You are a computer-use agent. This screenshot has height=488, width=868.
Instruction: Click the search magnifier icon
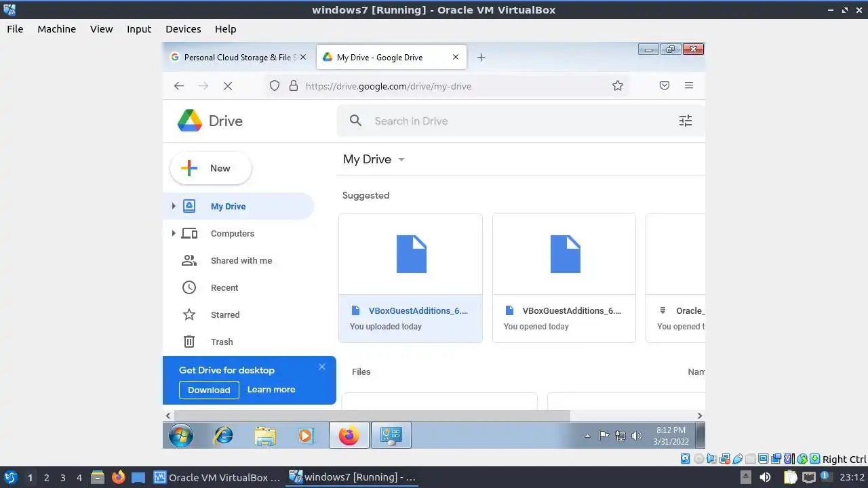pyautogui.click(x=355, y=121)
